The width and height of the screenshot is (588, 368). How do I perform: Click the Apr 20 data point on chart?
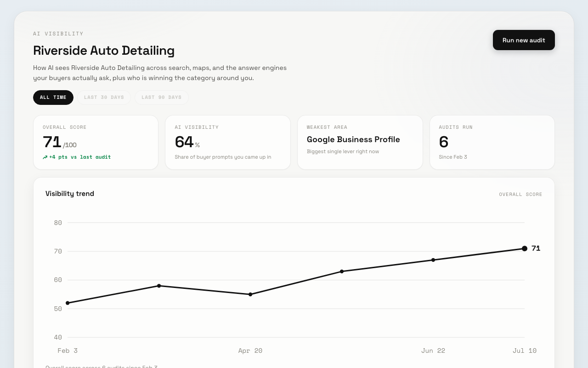point(250,294)
